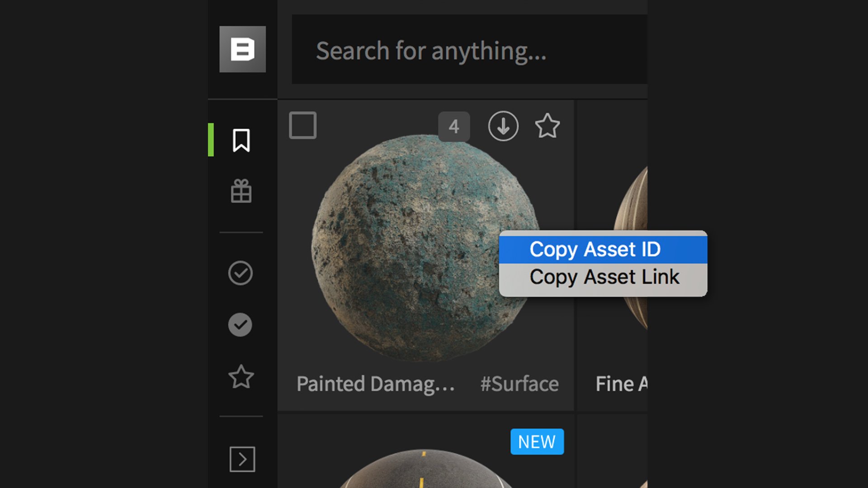The height and width of the screenshot is (488, 868).
Task: Click the Painted Damag… asset title
Action: pos(376,385)
